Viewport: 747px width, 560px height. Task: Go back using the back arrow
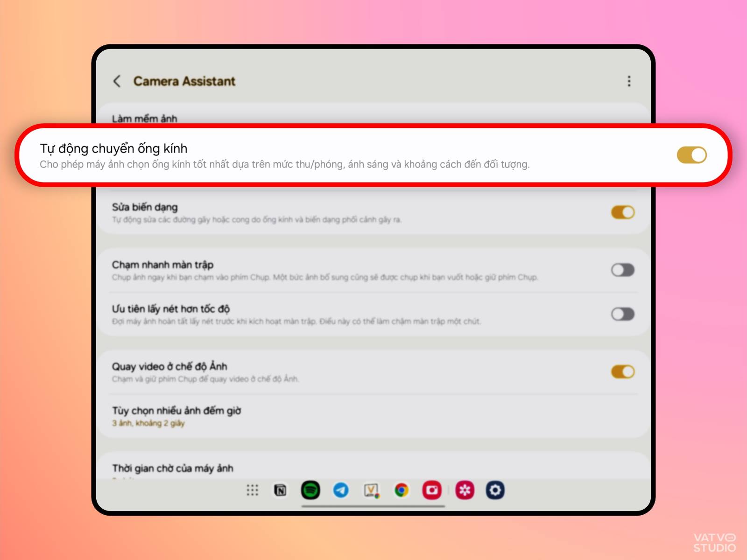tap(117, 81)
